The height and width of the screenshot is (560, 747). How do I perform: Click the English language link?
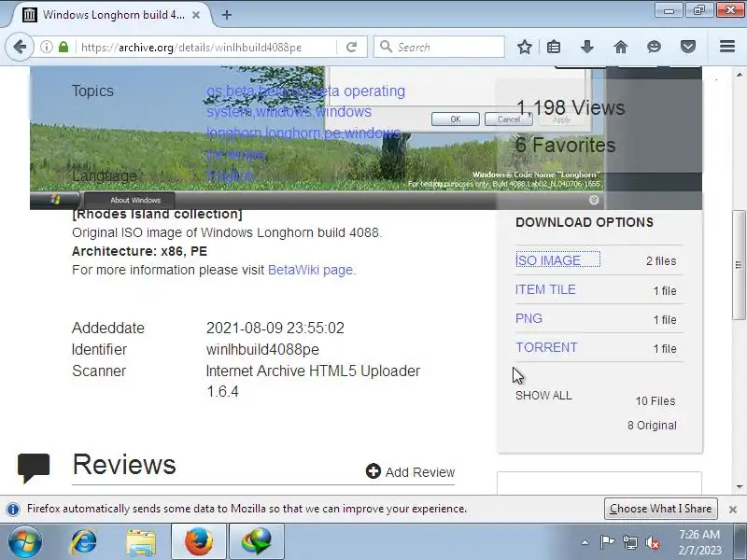(230, 175)
